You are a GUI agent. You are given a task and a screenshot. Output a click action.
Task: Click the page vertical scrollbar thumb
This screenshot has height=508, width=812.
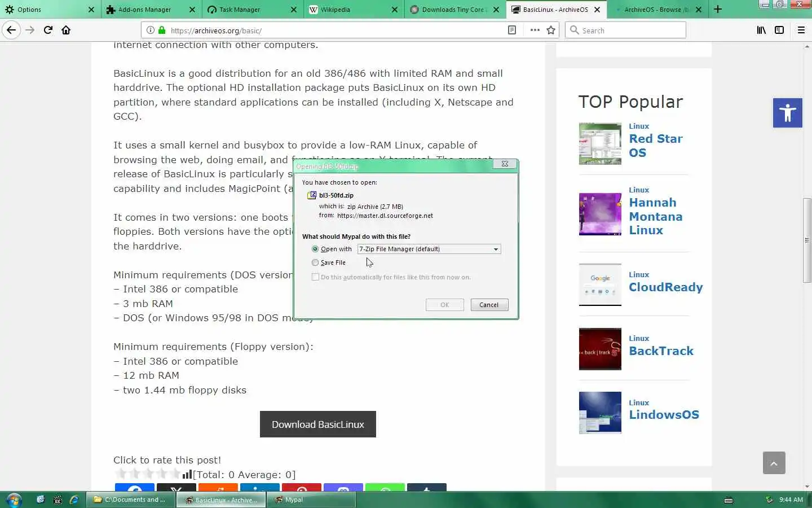point(807,240)
